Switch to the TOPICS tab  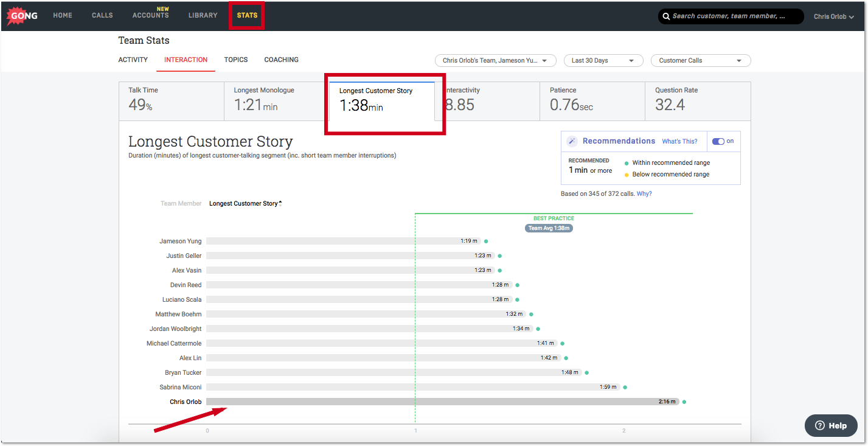(x=236, y=60)
